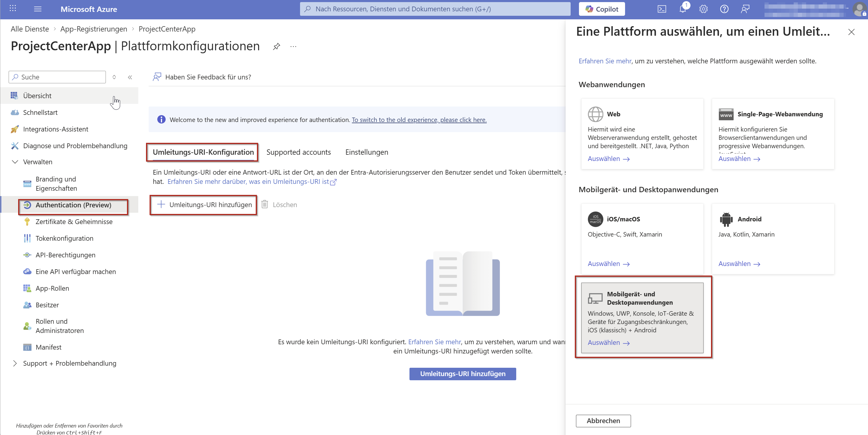868x435 pixels.
Task: Open Erfahren Sie mehr in platform panel
Action: 605,61
